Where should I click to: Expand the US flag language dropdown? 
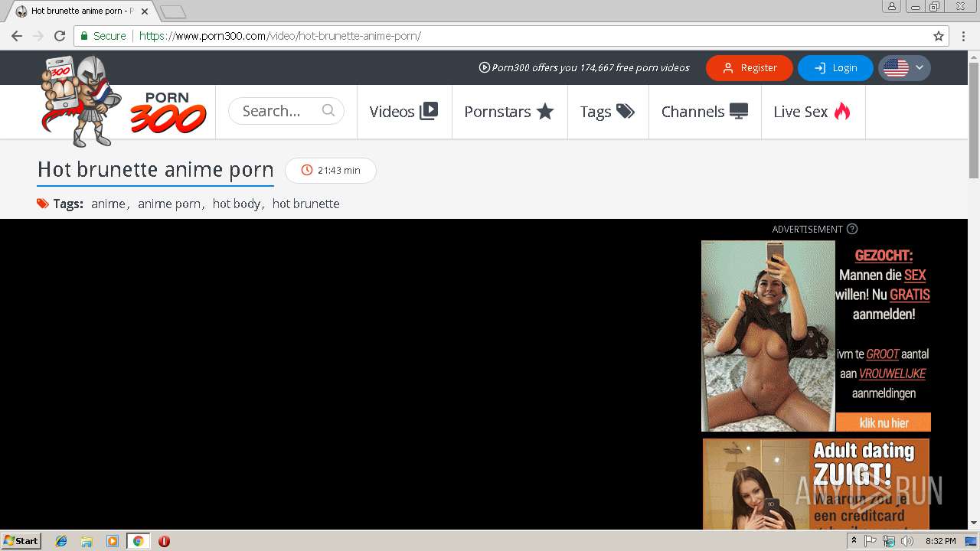point(904,68)
